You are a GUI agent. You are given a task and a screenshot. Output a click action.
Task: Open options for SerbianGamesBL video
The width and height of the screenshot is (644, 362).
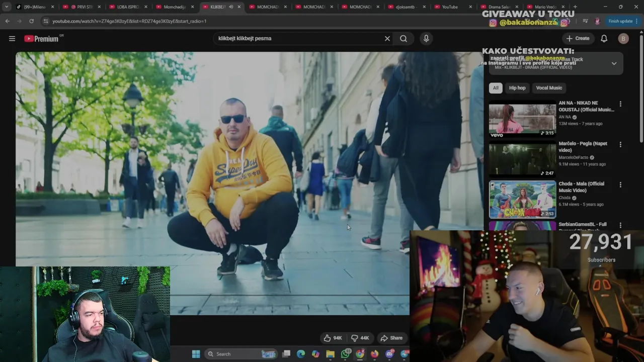(620, 225)
